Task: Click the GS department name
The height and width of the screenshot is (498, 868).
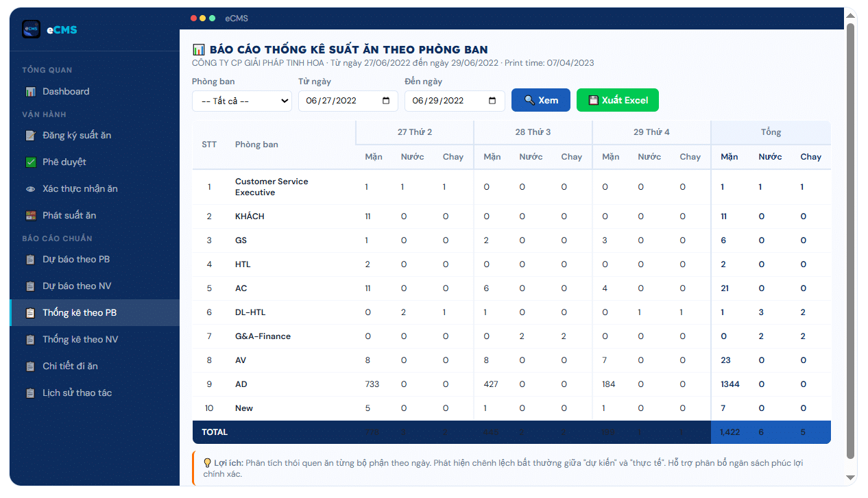Action: pyautogui.click(x=241, y=240)
